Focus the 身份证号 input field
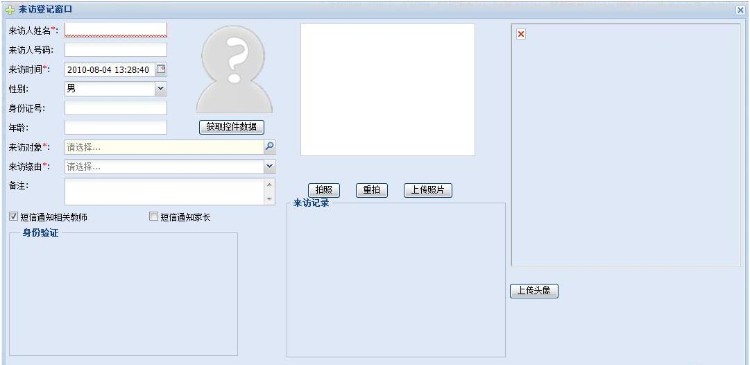The width and height of the screenshot is (750, 365). coord(116,108)
